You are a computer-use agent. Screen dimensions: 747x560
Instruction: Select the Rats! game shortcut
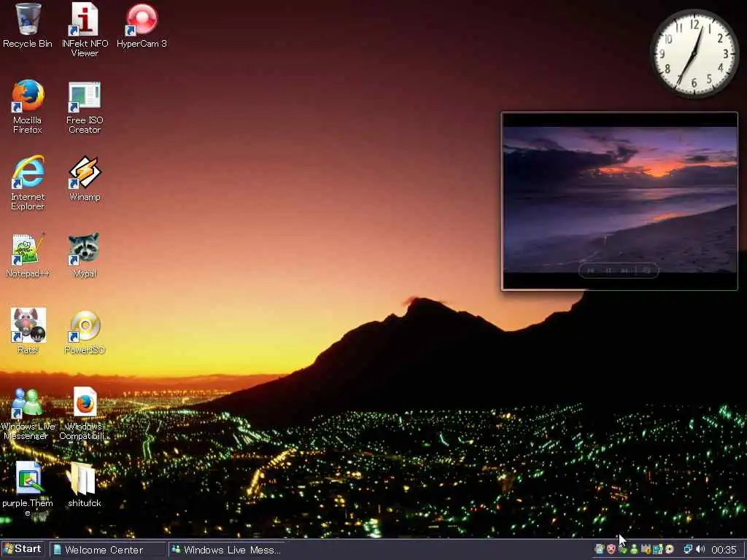point(28,332)
